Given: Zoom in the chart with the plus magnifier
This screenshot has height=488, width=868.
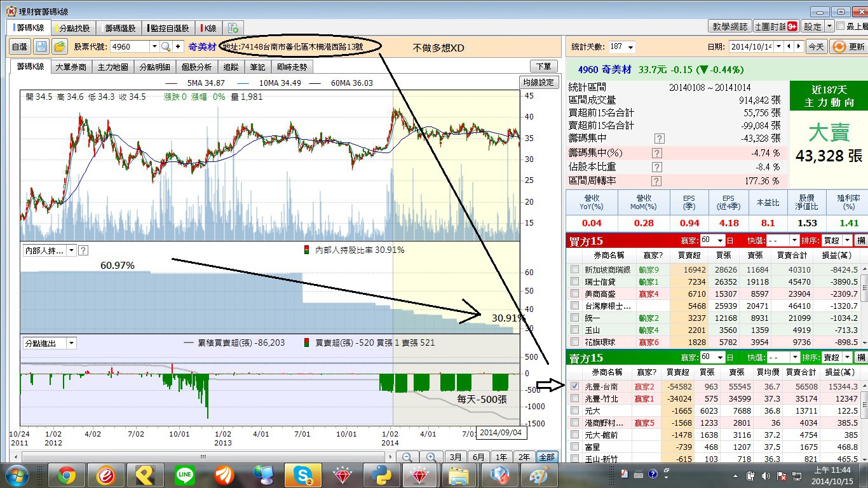Looking at the screenshot, I should pyautogui.click(x=431, y=457).
